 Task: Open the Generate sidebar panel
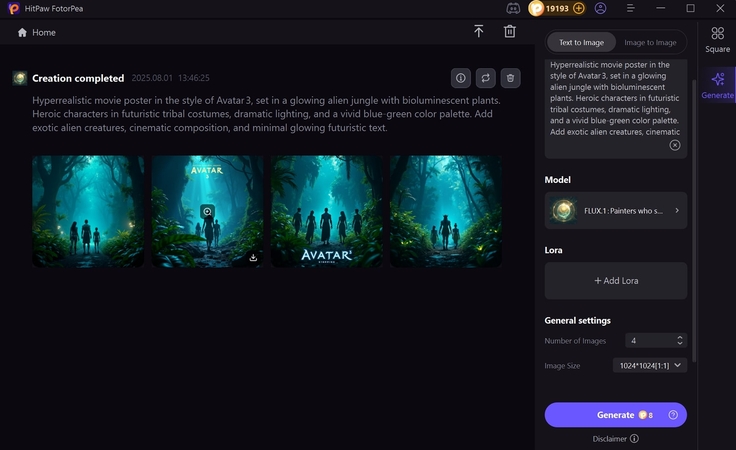point(717,85)
